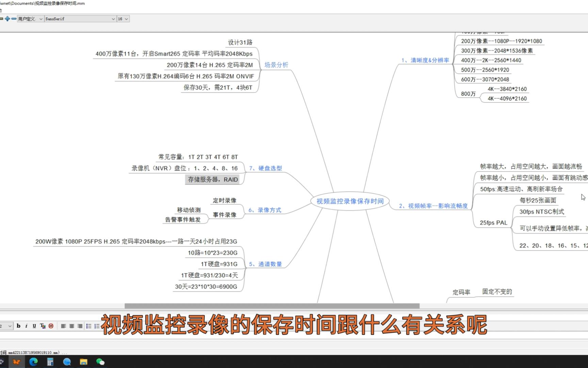Center align note text

point(71,326)
